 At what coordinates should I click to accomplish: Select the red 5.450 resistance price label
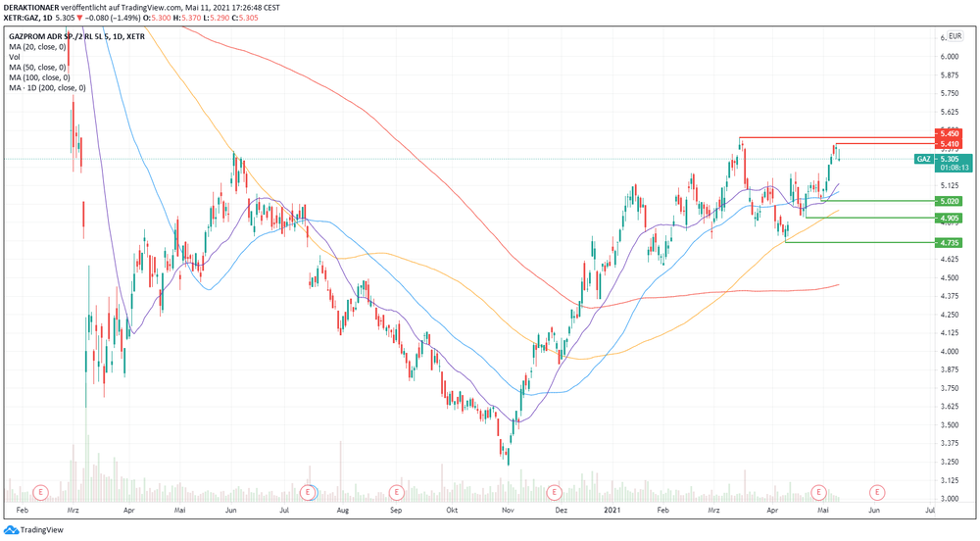coord(949,133)
